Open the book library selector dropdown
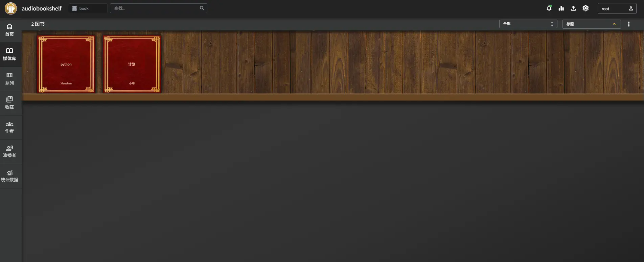The image size is (644, 262). (88, 8)
